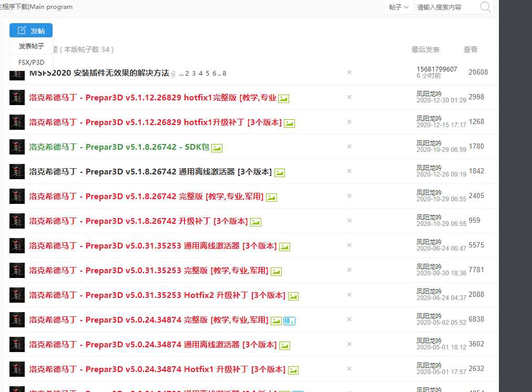The image size is (532, 392).
Task: Open thread Prepar3D v5.1.12.26829 hotfix1完整版
Action: pyautogui.click(x=152, y=98)
